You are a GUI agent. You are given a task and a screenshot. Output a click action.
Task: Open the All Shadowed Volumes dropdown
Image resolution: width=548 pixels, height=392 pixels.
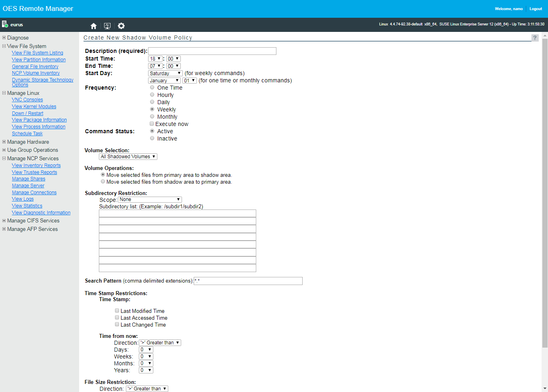128,157
